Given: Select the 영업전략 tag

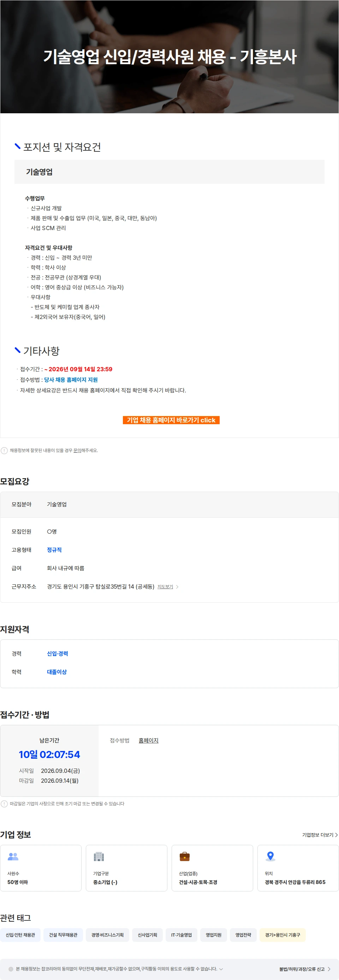Looking at the screenshot, I should 243,935.
